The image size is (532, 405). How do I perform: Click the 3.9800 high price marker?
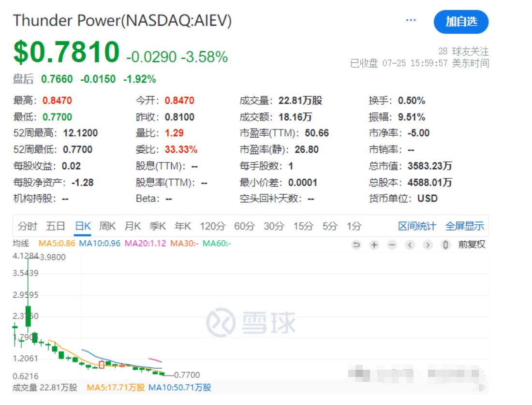53,257
